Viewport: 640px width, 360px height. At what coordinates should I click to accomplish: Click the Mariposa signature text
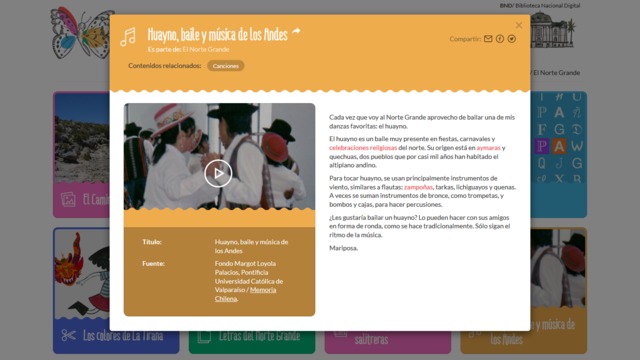point(343,248)
